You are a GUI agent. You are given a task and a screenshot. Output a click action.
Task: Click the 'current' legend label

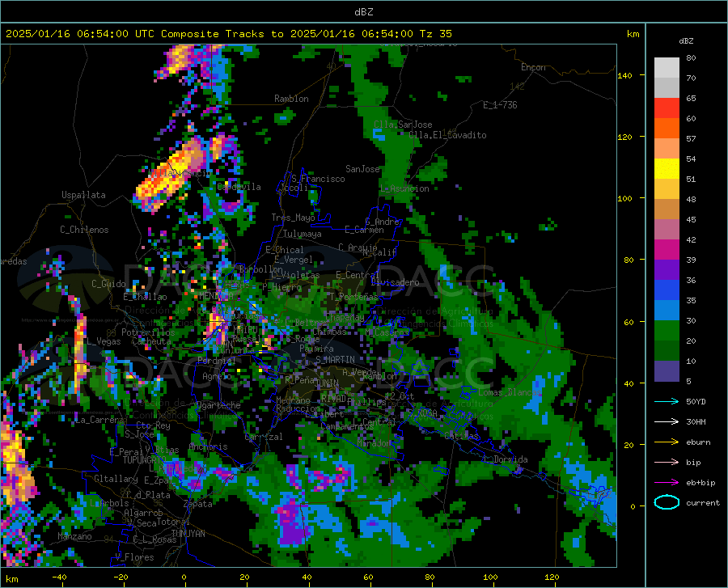703,502
